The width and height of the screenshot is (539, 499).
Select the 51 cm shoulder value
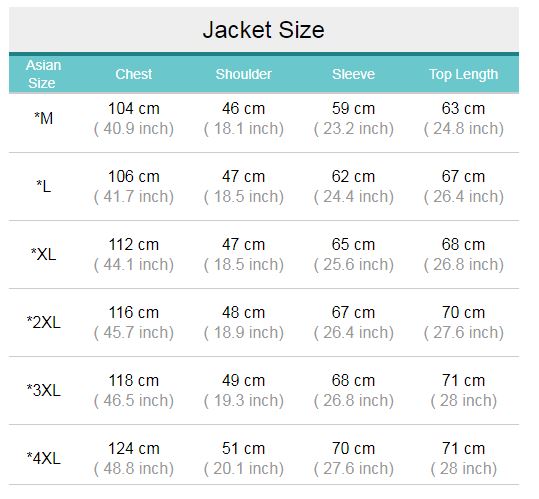tap(243, 448)
